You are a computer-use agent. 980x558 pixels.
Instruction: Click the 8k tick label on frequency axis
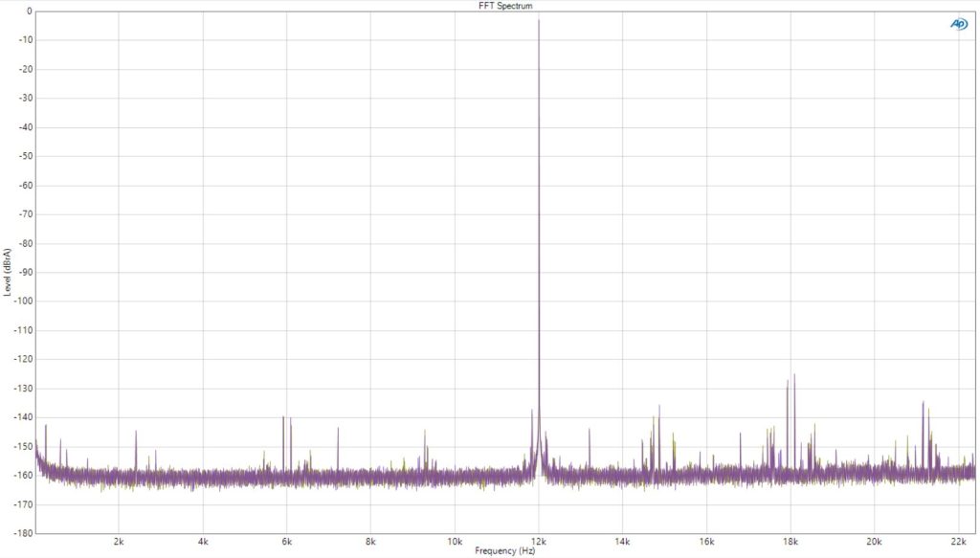pyautogui.click(x=370, y=541)
